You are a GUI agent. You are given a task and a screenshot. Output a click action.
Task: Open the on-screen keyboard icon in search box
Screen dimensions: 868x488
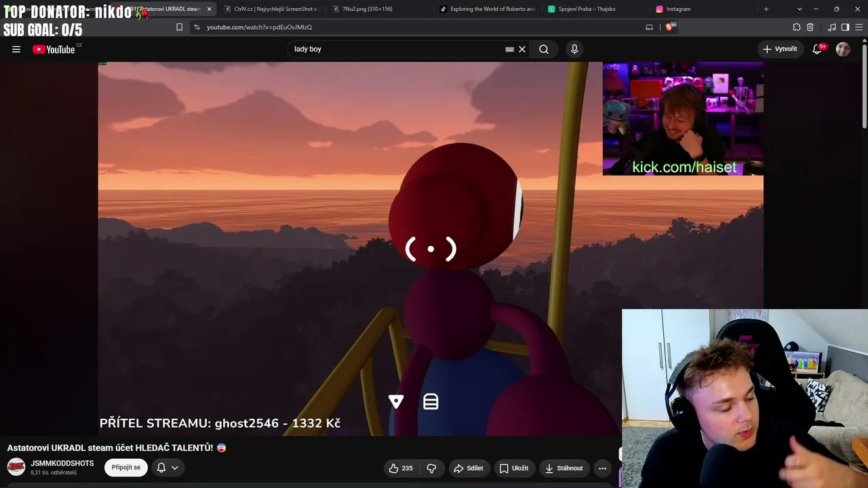point(509,49)
